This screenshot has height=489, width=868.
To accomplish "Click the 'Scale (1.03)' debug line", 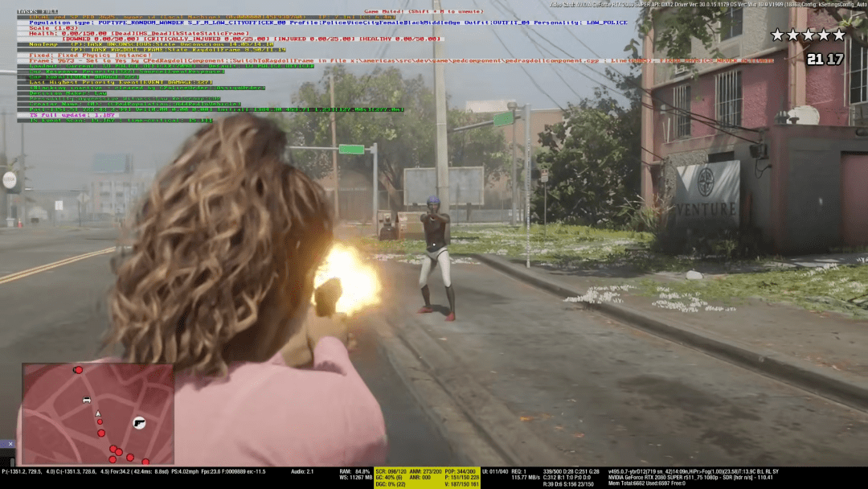I will tap(54, 28).
